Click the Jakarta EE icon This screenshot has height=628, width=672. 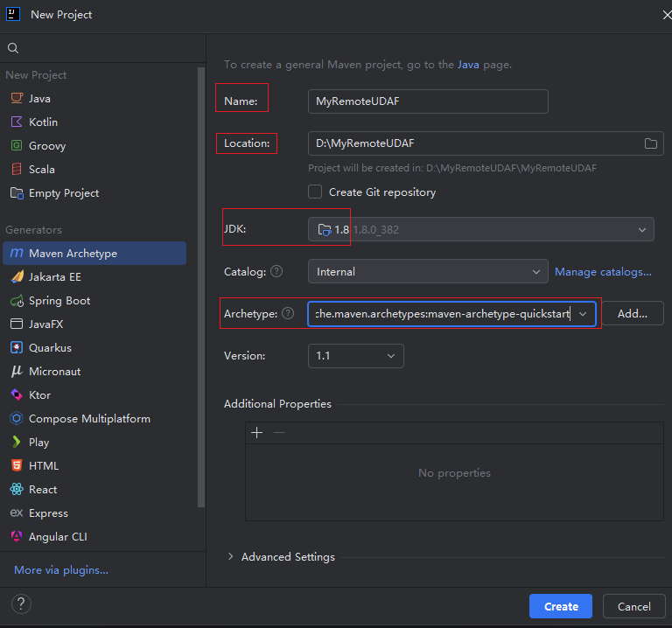click(17, 276)
